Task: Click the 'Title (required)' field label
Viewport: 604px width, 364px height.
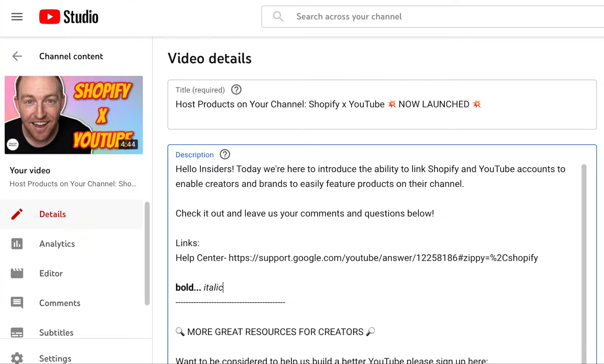Action: 200,90
